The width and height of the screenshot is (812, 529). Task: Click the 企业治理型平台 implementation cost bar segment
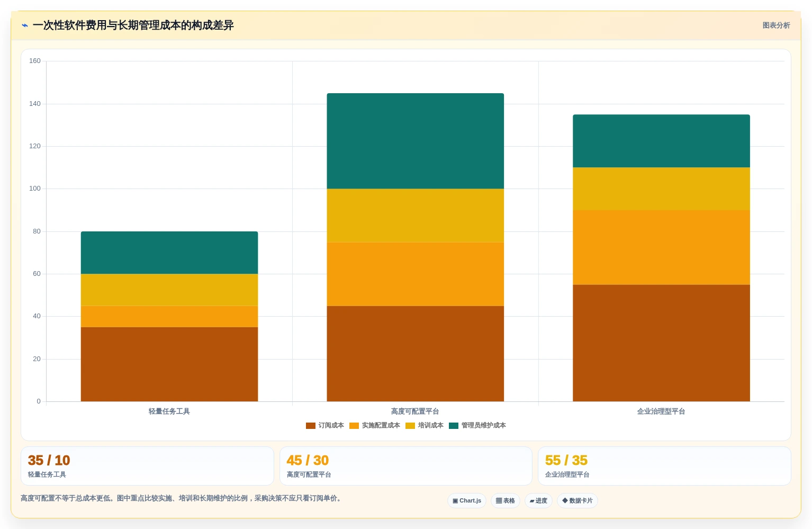click(x=662, y=247)
